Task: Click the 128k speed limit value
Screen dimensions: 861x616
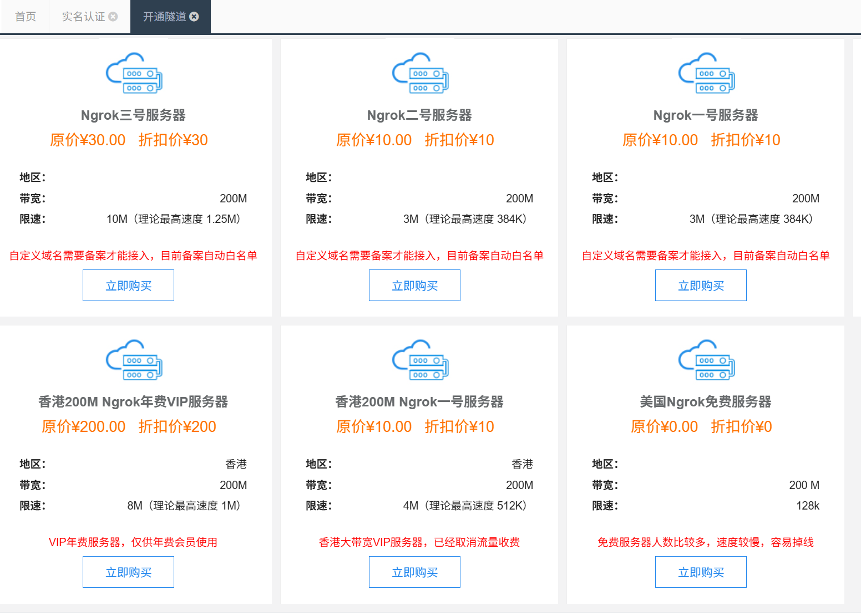Action: click(x=808, y=506)
